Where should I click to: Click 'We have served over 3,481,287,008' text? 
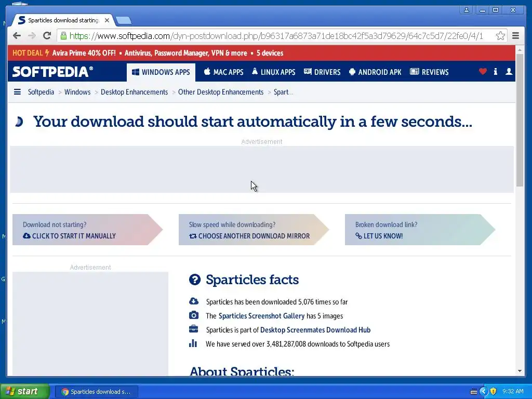click(298, 344)
